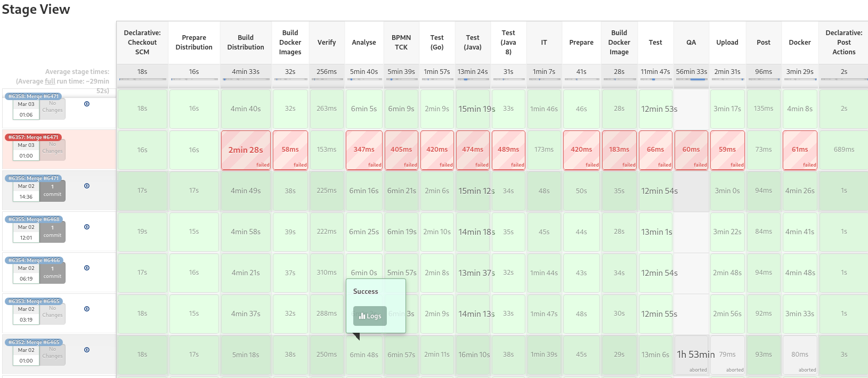868x378 pixels.
Task: Show the 1 commit box for build #6354
Action: pyautogui.click(x=52, y=273)
